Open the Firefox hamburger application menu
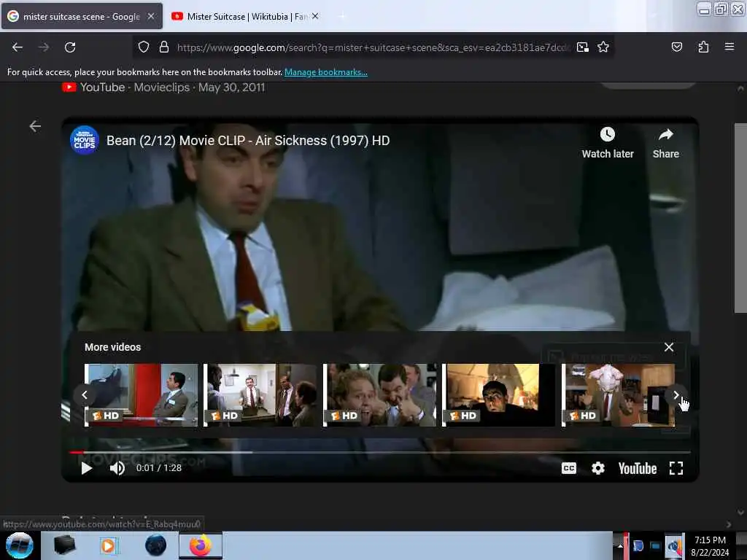 coord(729,47)
